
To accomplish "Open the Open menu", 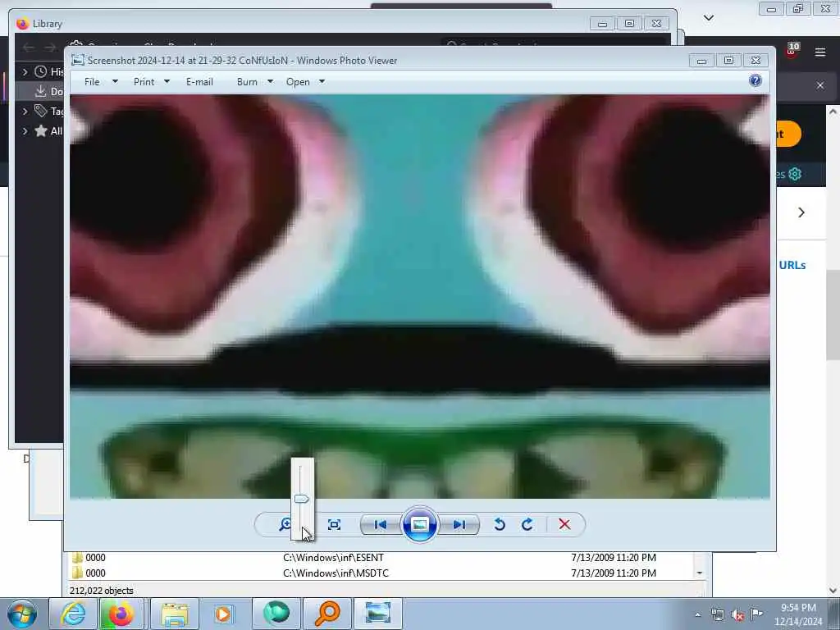I will [298, 82].
